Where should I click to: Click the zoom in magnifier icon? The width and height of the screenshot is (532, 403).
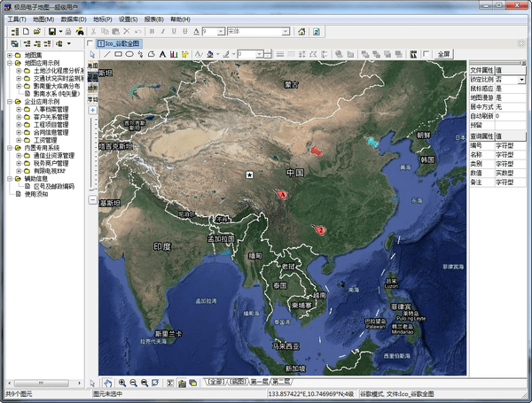[121, 383]
